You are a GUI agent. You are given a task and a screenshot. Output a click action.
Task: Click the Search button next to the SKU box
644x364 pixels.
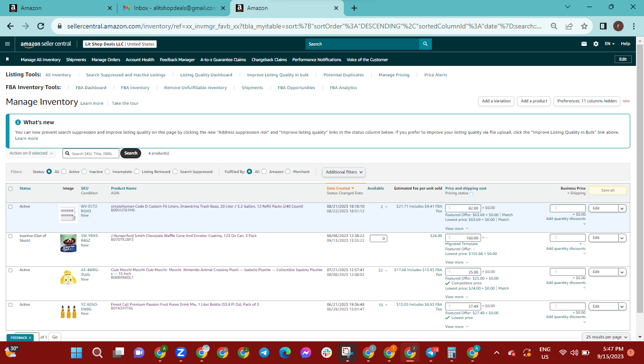click(131, 153)
